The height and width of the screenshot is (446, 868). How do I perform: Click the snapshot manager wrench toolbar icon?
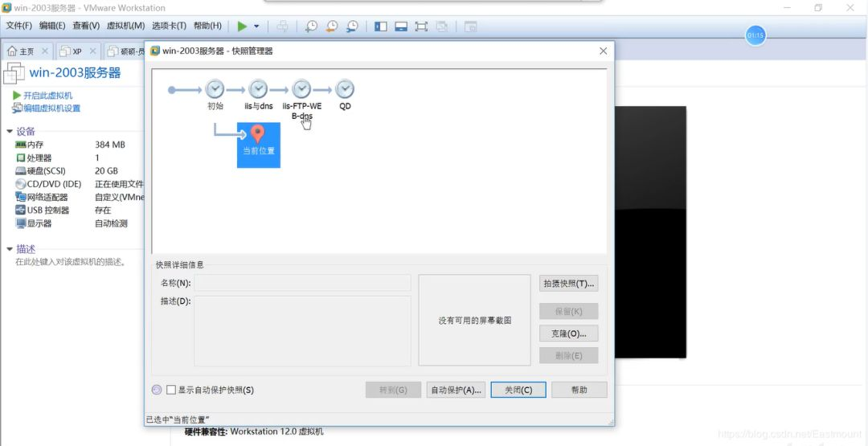(x=352, y=26)
